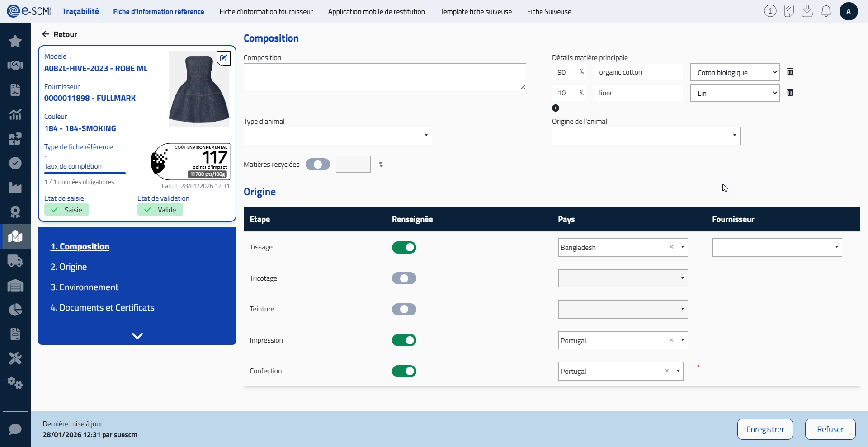The height and width of the screenshot is (447, 868).
Task: Open the Tissage Fournisseur dropdown
Action: [x=777, y=247]
